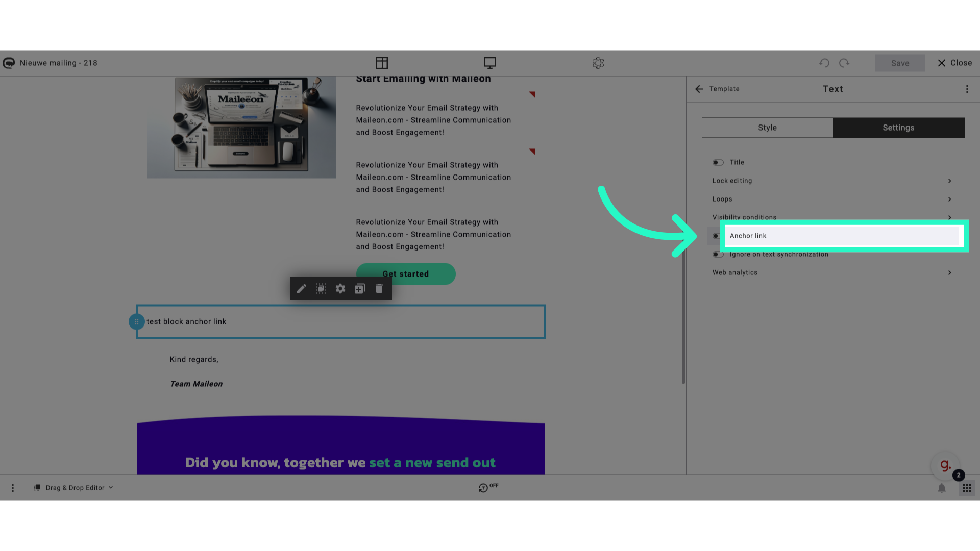This screenshot has height=551, width=980.
Task: Delete the selected text block
Action: 379,289
